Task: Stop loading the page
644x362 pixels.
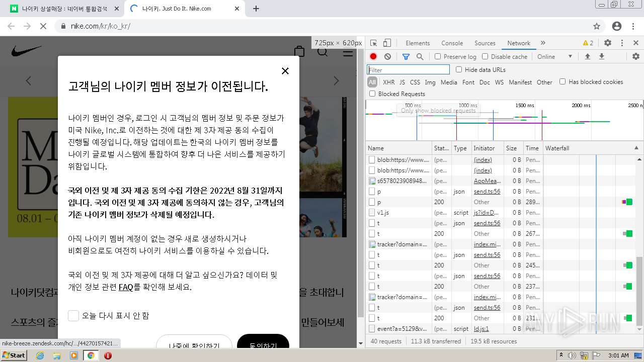Action: [x=43, y=26]
